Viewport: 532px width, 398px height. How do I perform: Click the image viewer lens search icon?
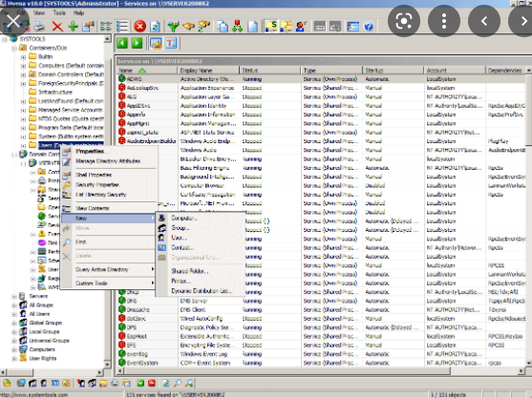(x=404, y=21)
